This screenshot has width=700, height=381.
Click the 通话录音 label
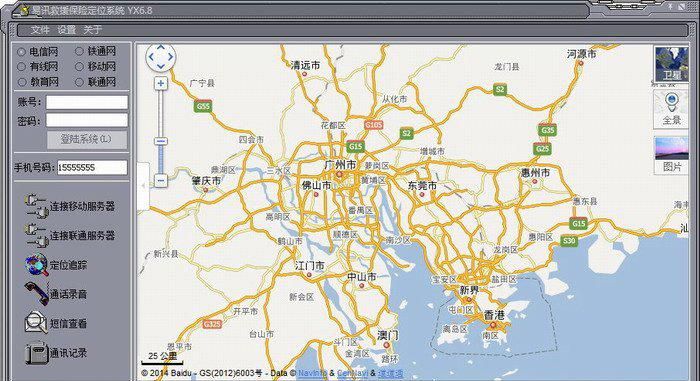click(x=68, y=294)
